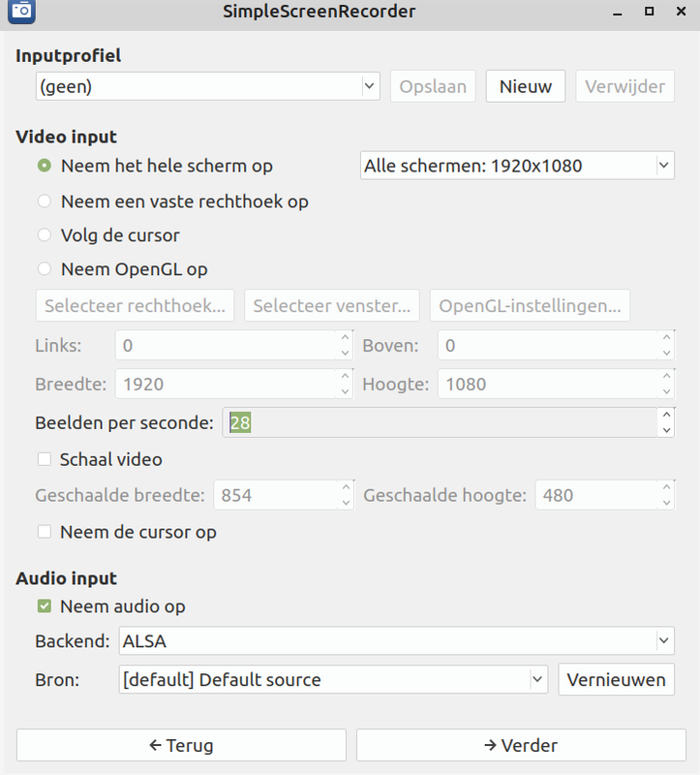Decrease Beelden per seconde with down arrow

(x=666, y=430)
